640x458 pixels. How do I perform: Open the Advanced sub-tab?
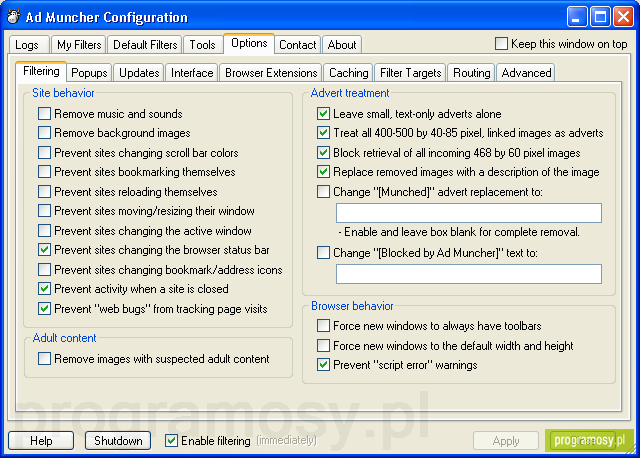point(526,73)
